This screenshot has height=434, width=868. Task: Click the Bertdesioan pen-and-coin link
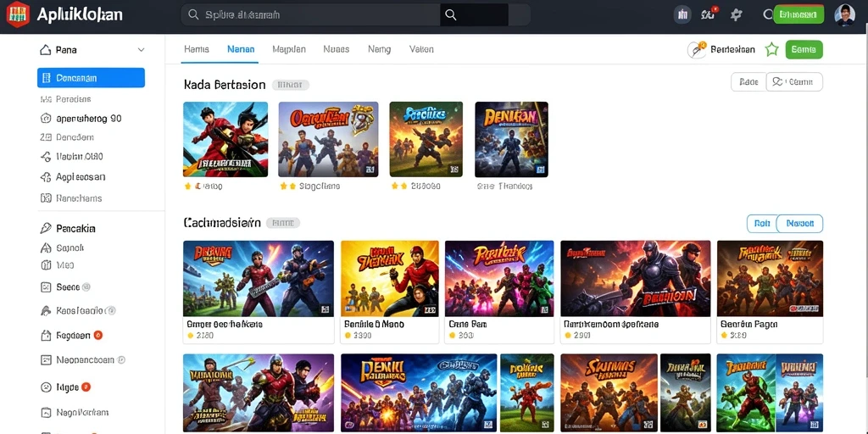click(721, 50)
